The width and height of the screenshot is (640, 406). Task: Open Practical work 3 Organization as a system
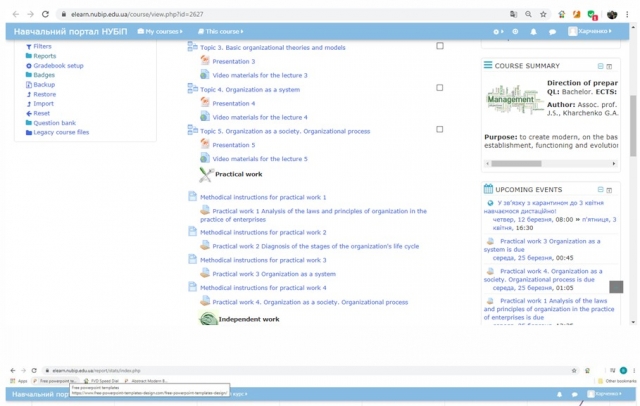(274, 274)
